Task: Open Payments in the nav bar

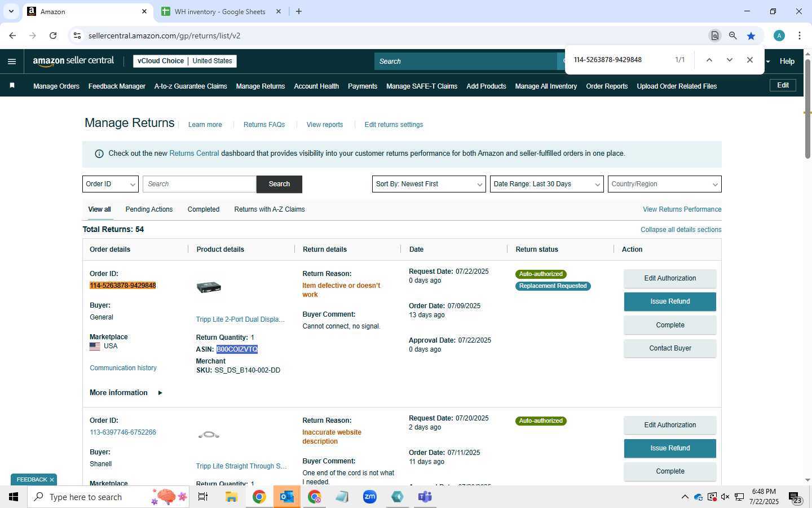Action: pyautogui.click(x=363, y=86)
